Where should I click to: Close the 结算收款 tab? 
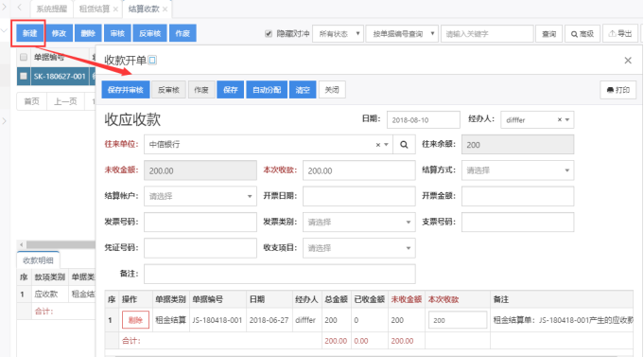pos(165,9)
